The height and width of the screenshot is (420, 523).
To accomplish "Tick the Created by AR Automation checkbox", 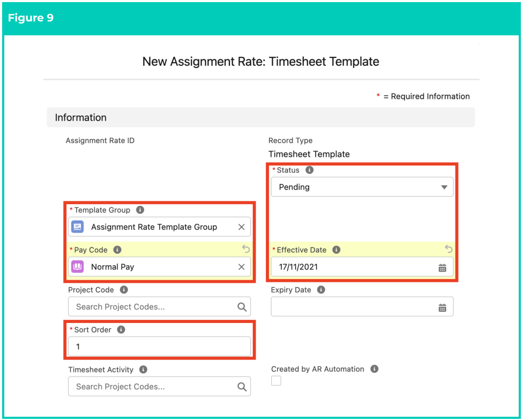I will (x=276, y=380).
